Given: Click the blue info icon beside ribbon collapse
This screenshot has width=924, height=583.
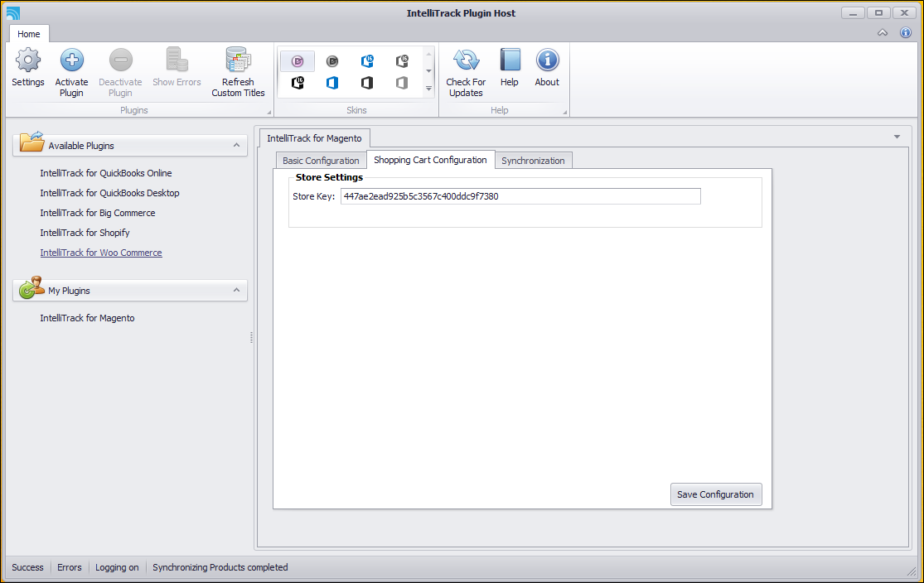Looking at the screenshot, I should click(906, 33).
